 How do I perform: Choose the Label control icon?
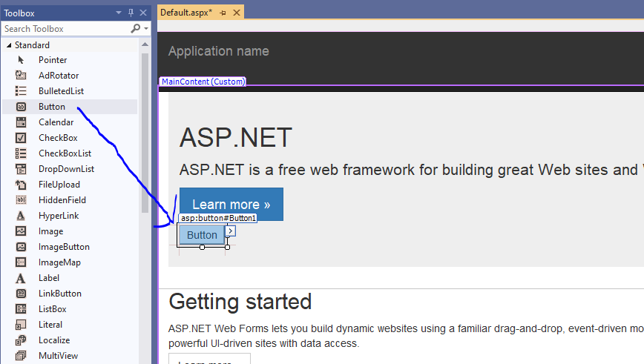pyautogui.click(x=21, y=278)
